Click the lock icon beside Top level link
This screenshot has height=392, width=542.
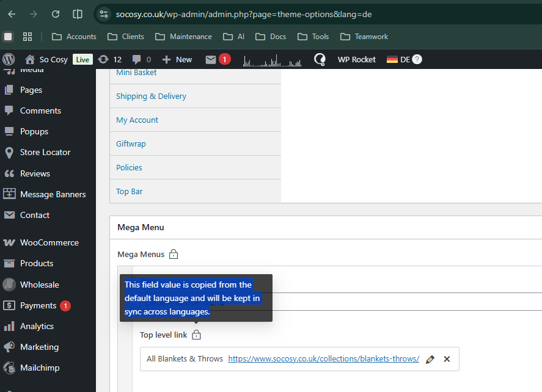coord(196,335)
